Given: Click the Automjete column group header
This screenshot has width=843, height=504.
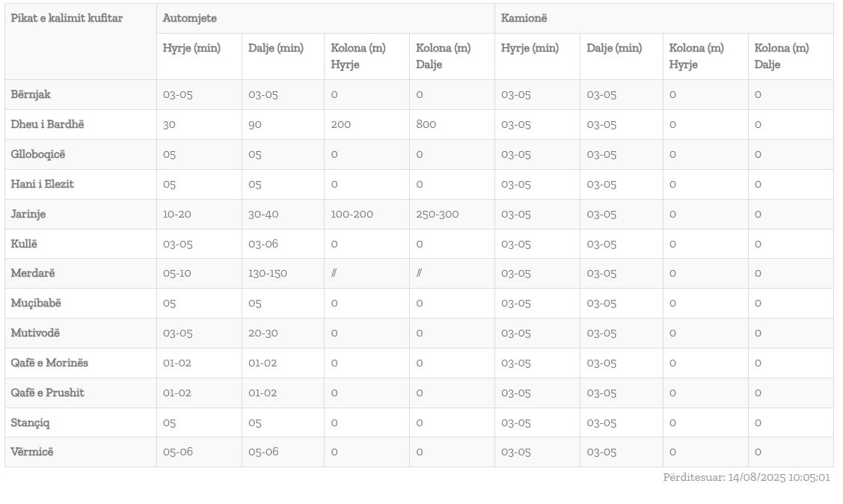Looking at the screenshot, I should pyautogui.click(x=190, y=18).
